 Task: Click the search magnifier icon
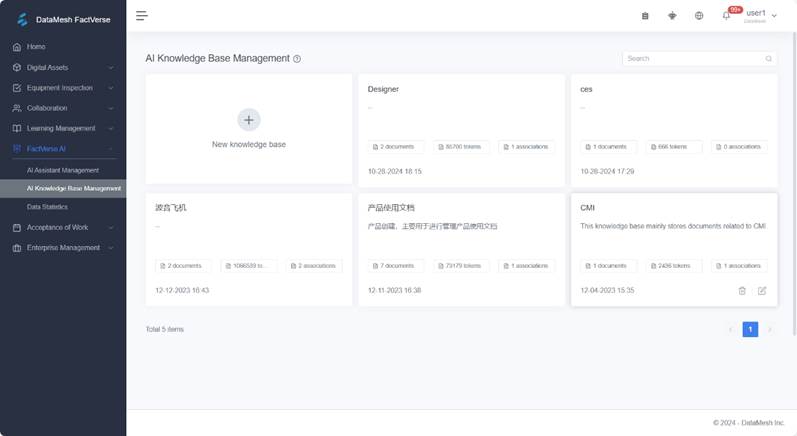(769, 59)
